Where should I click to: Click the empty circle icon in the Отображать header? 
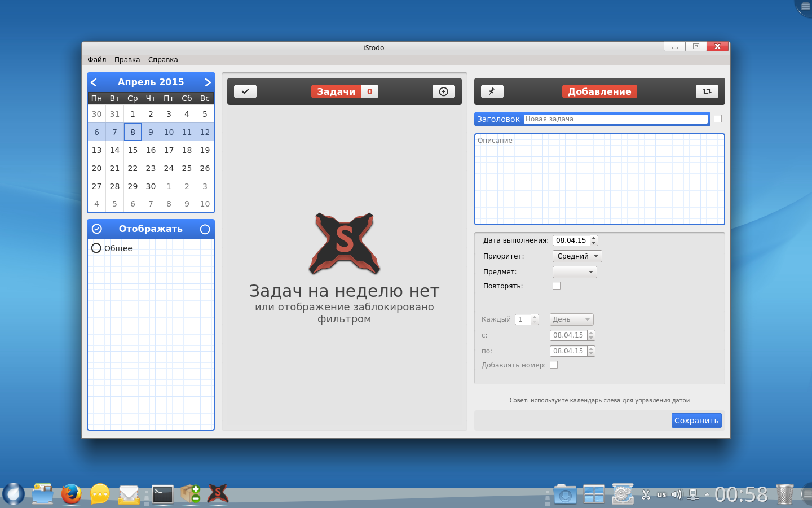click(x=205, y=229)
